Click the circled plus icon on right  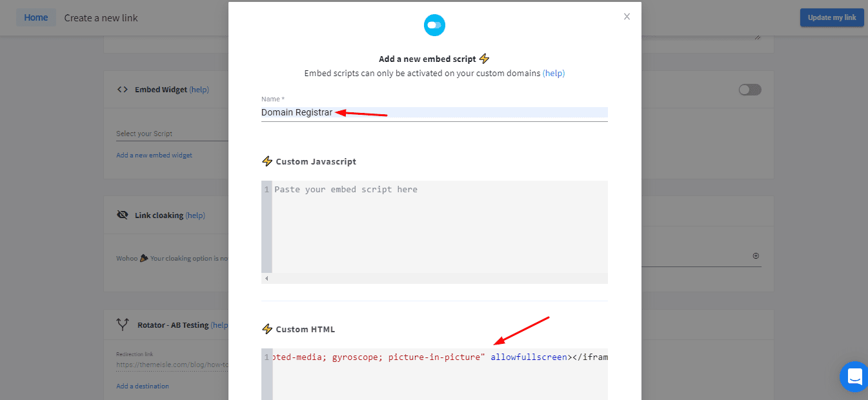pyautogui.click(x=756, y=256)
